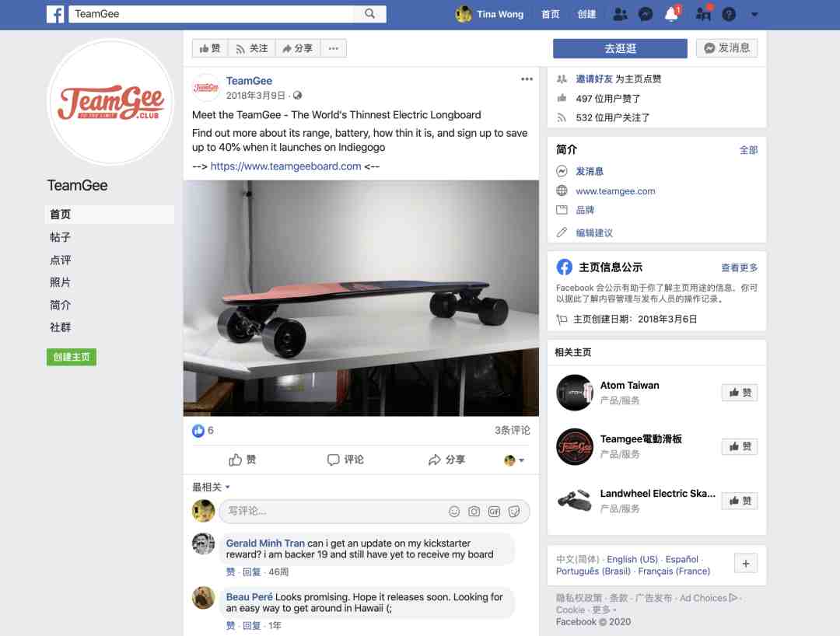Open the Messenger icon in top bar
Screen dimensions: 840x636
645,14
